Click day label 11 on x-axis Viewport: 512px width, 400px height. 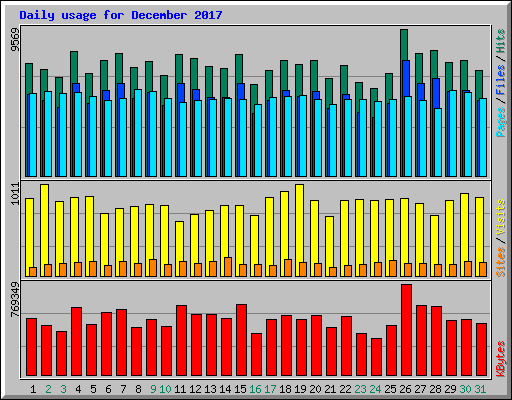coord(180,389)
